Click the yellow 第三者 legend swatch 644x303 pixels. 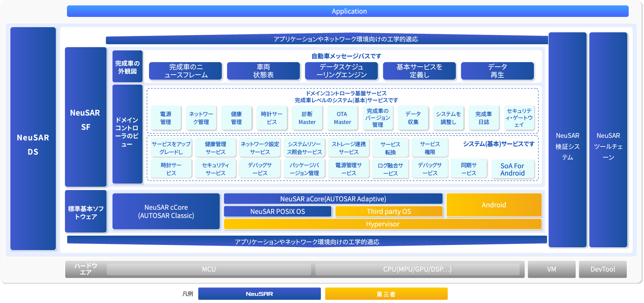(386, 294)
